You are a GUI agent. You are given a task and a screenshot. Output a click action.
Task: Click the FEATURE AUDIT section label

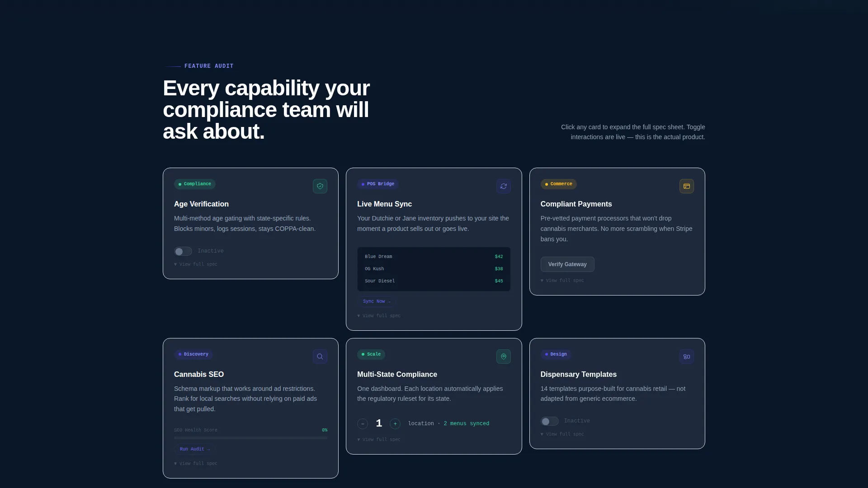(x=209, y=66)
